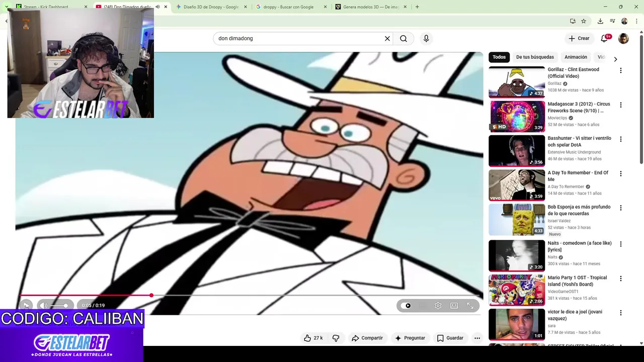Select the De tus búsquedas chip

pos(535,57)
